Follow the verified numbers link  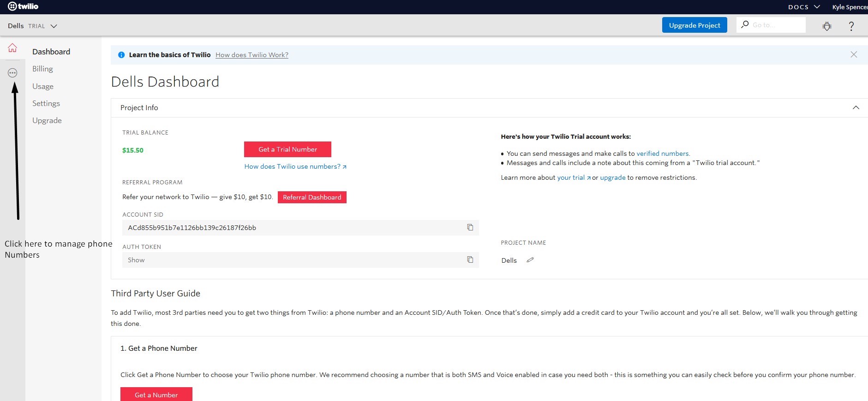click(663, 153)
